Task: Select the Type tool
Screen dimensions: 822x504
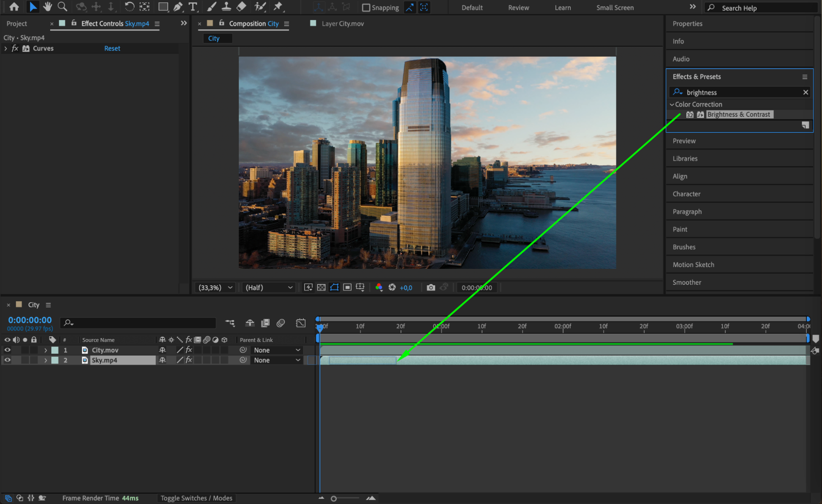Action: (192, 7)
